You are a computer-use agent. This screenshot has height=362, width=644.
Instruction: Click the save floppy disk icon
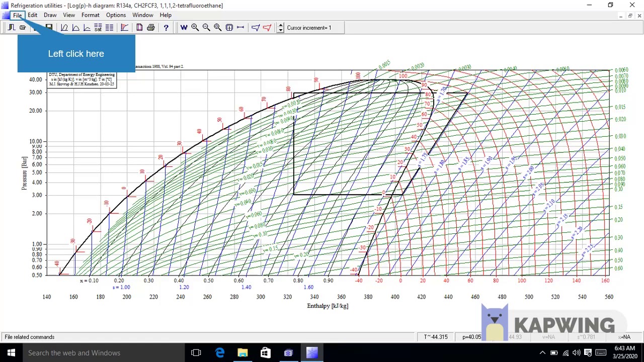click(49, 28)
